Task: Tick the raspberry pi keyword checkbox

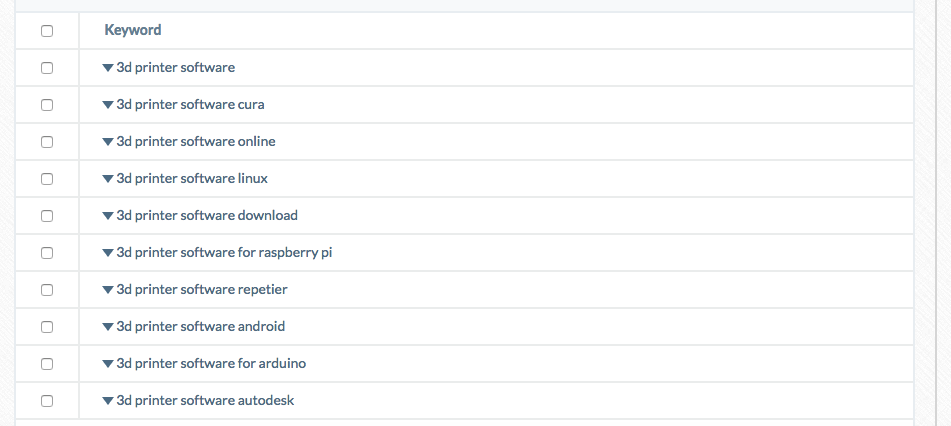Action: [x=47, y=253]
